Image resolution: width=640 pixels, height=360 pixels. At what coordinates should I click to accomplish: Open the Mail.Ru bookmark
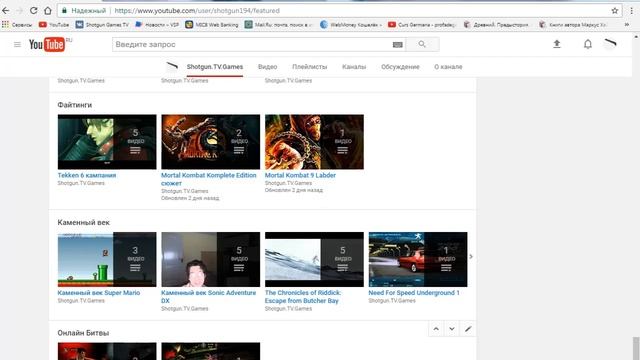tap(278, 24)
